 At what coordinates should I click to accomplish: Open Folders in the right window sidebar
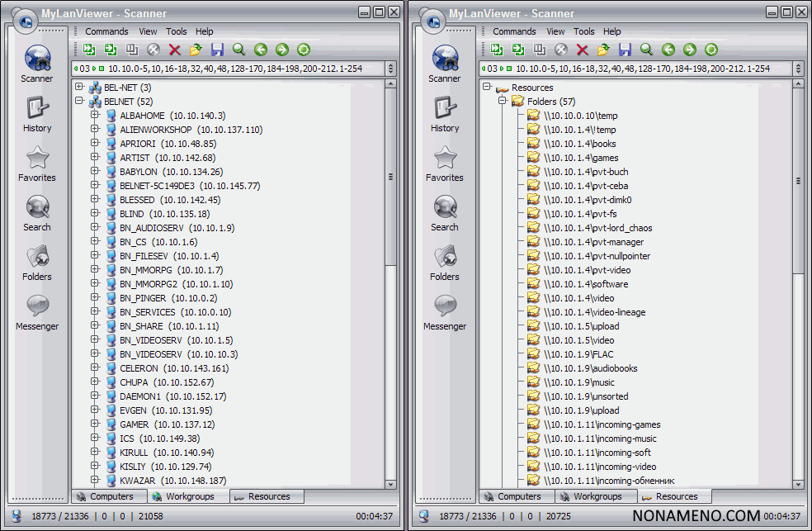click(445, 263)
